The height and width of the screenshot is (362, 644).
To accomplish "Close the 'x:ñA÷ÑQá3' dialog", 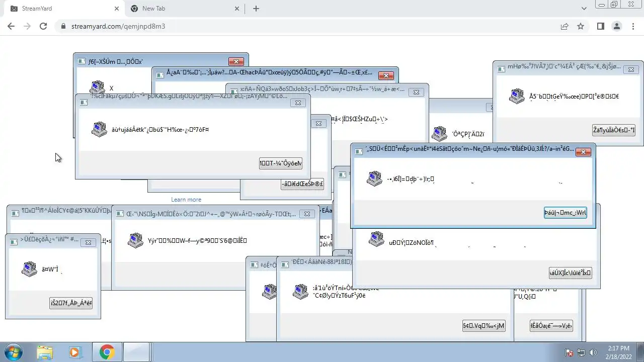I will click(x=416, y=92).
